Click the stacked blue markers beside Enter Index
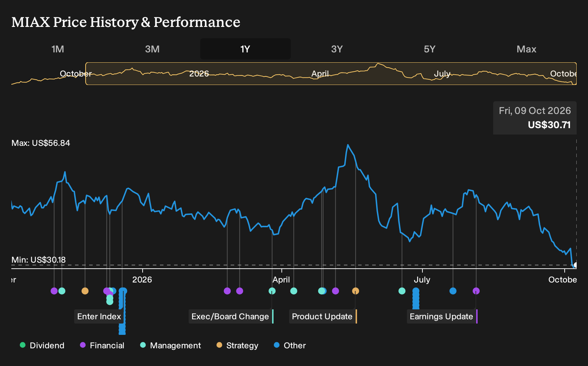 click(x=122, y=311)
